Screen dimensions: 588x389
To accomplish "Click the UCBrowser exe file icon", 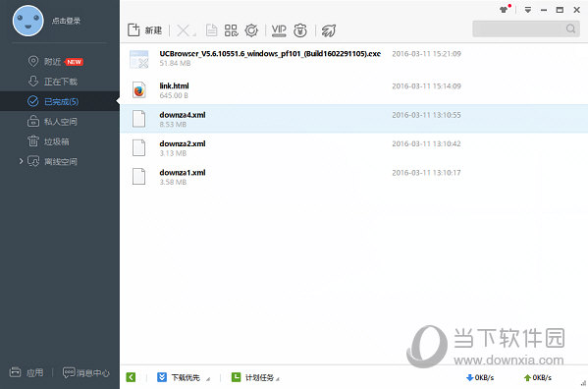I will tap(139, 59).
